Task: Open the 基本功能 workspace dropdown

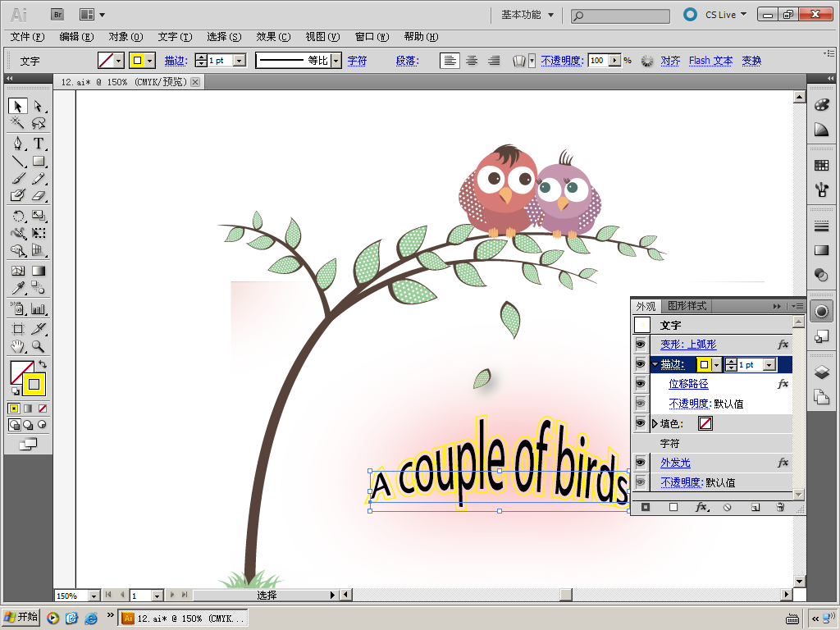Action: [x=527, y=15]
